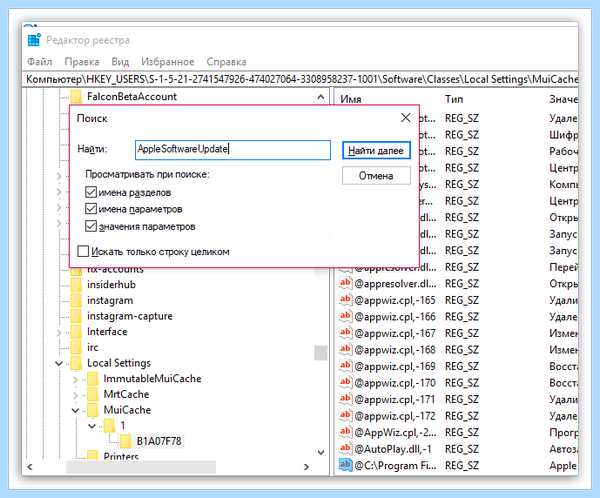Expand the ImmutableMuiCache tree node
Viewport: 600px width, 498px height.
75,380
